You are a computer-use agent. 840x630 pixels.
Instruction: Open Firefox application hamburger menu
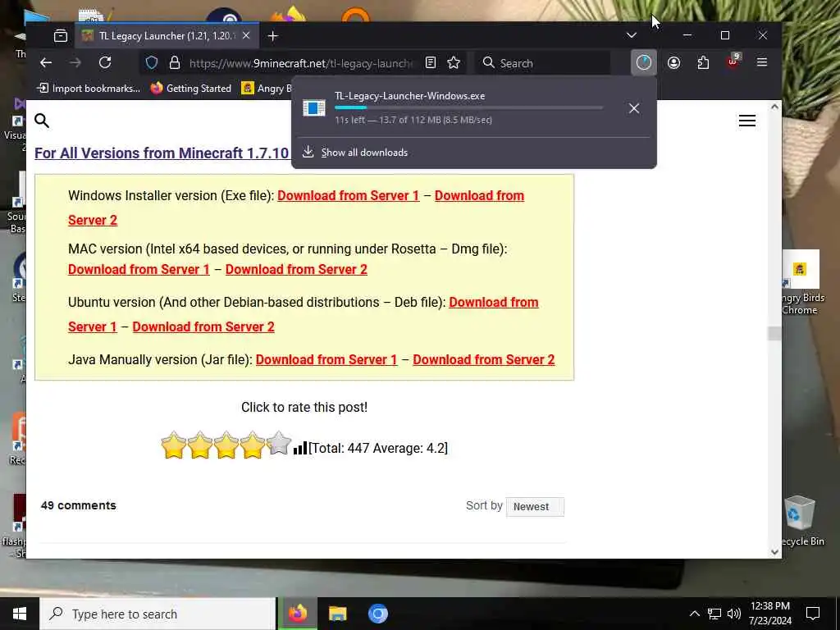tap(762, 62)
